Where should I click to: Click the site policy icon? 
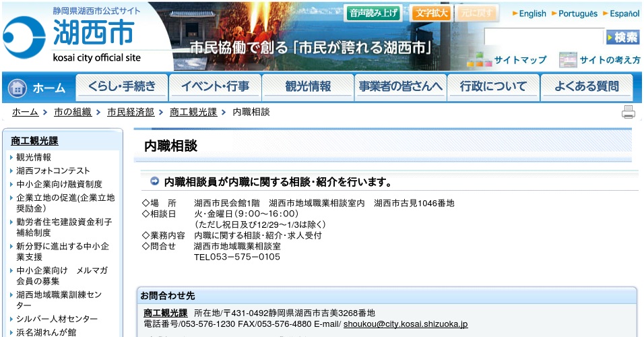(x=568, y=60)
